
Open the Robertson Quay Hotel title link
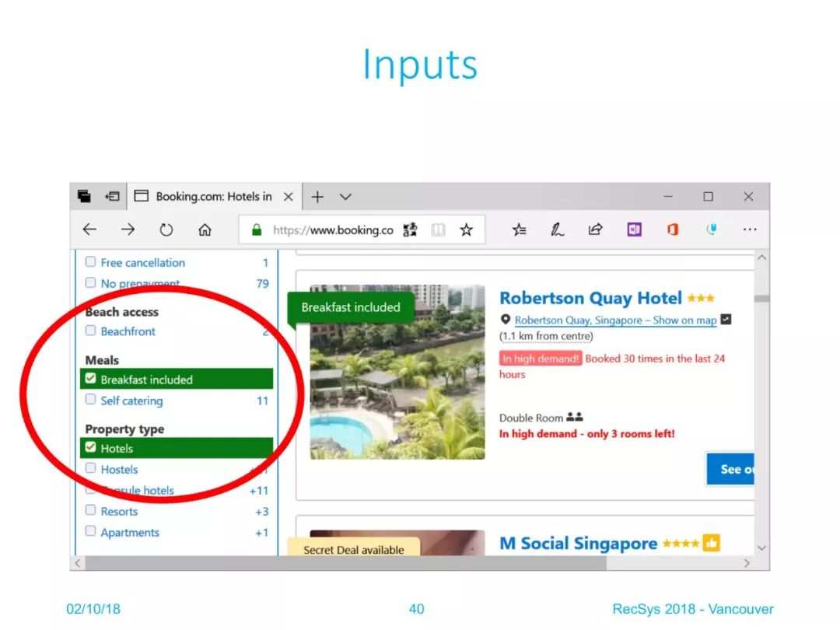click(x=590, y=298)
